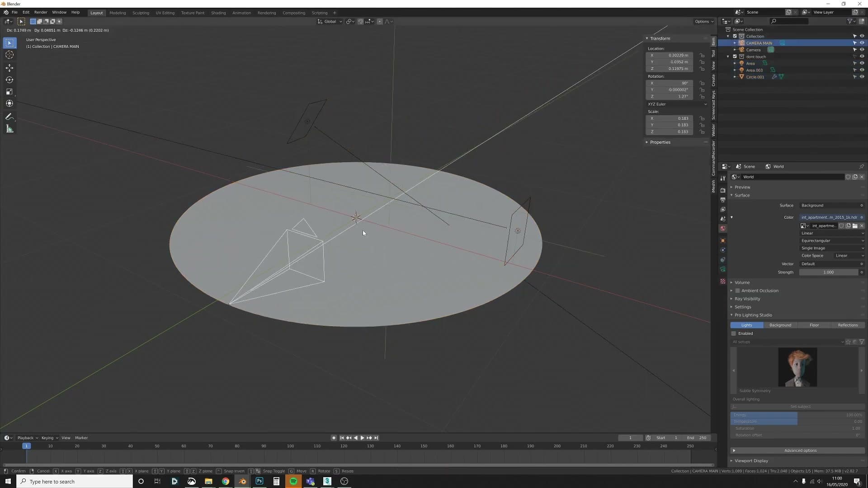Switch to the Sculpting workspace tab

(x=141, y=13)
